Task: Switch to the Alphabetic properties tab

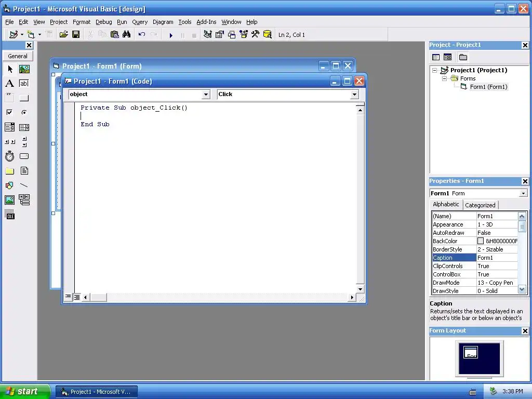Action: tap(446, 204)
